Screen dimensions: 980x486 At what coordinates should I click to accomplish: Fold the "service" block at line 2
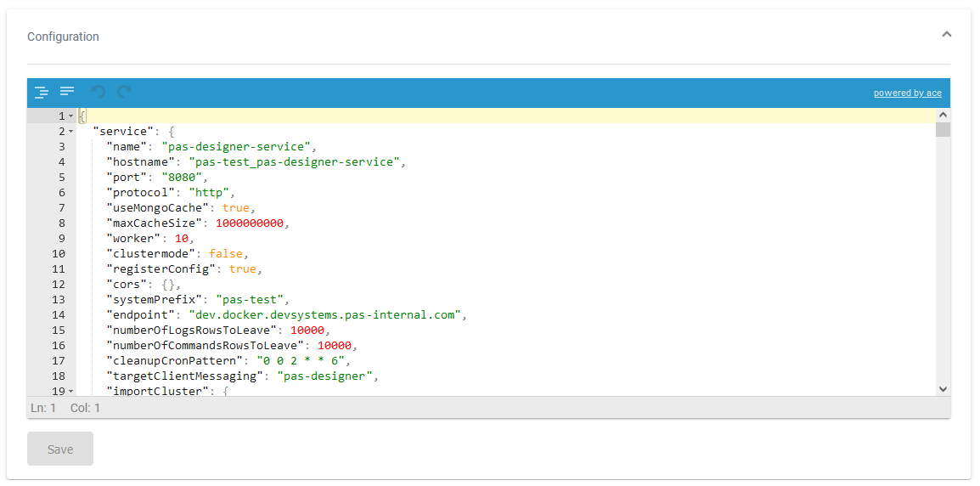[71, 132]
